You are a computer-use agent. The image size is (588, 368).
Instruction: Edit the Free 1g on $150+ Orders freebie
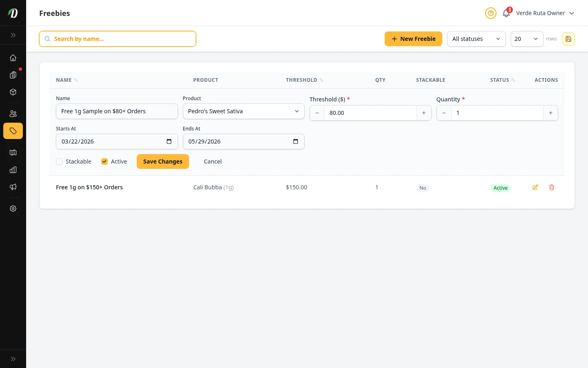(x=535, y=187)
